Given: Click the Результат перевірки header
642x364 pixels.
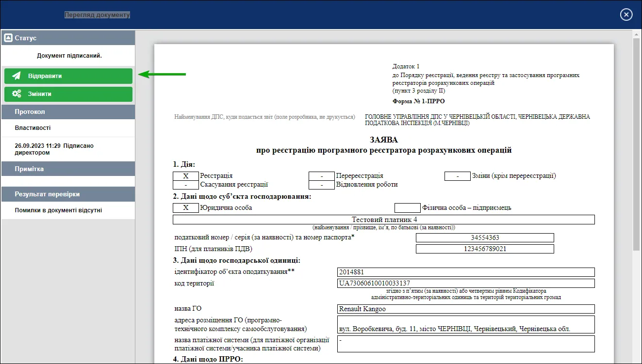Looking at the screenshot, I should [68, 194].
